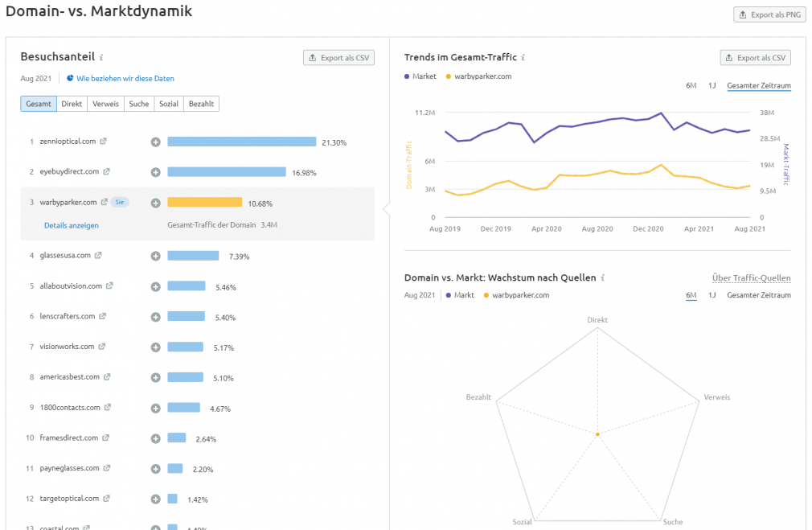Expand glassesusa.com with plus icon
812x530 pixels.
(155, 256)
